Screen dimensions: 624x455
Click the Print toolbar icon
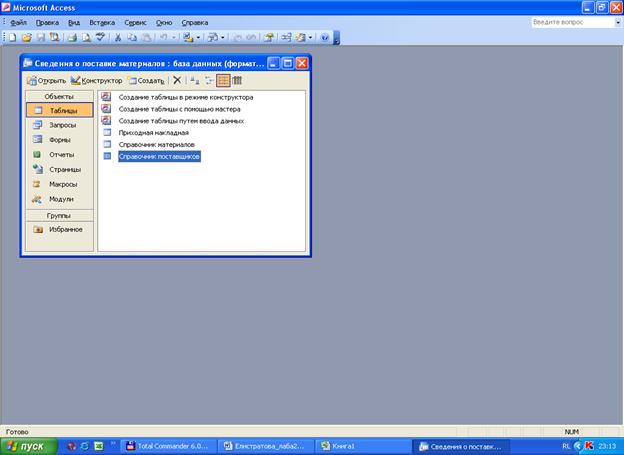pos(72,37)
